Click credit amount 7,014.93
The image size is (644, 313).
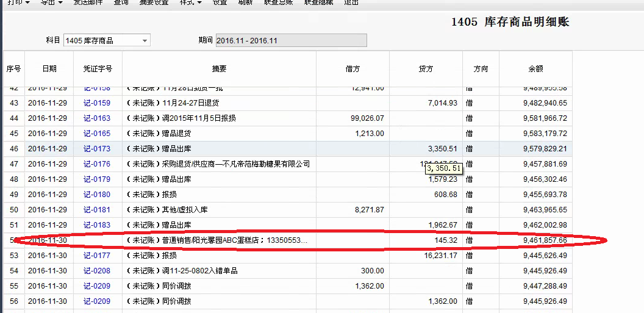[443, 103]
